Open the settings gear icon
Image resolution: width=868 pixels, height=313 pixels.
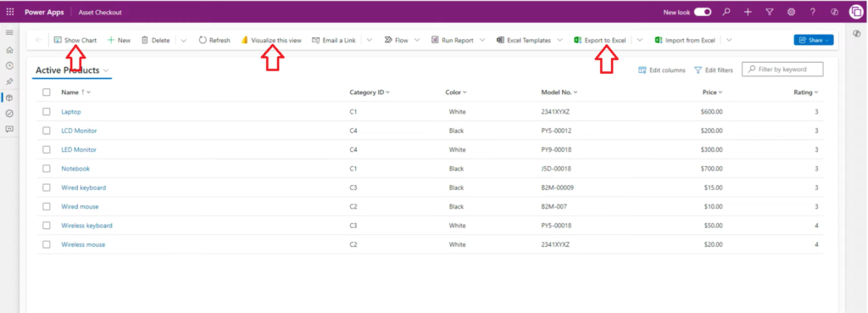coord(791,12)
